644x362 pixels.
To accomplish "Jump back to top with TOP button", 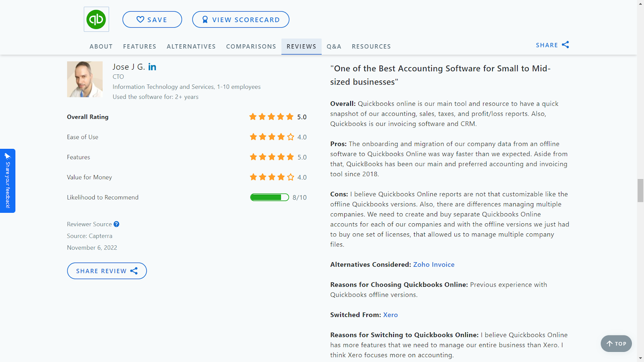I will [x=616, y=343].
